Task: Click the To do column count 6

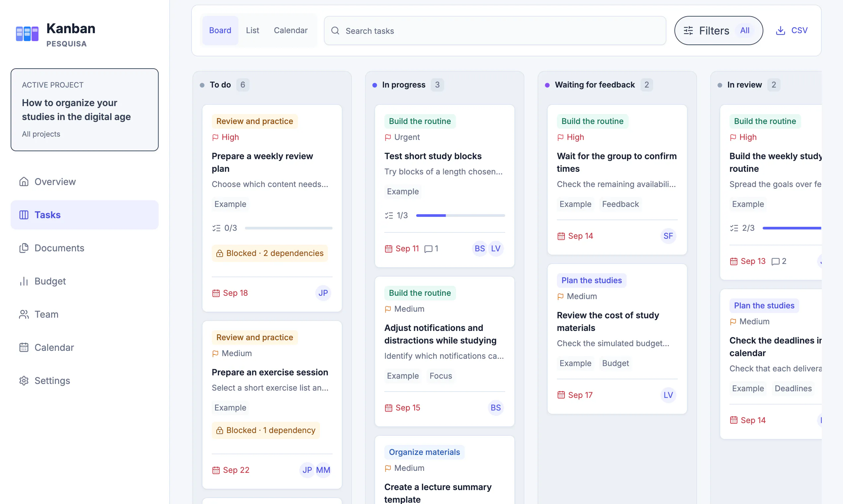Action: click(x=243, y=85)
